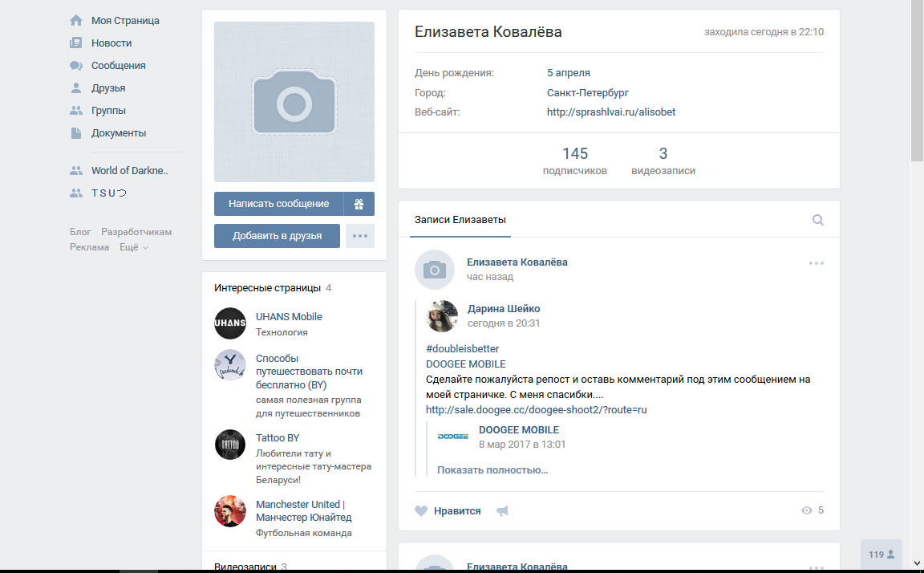924x573 pixels.
Task: Open DOOGEE MOBILE repost source title
Action: [519, 430]
